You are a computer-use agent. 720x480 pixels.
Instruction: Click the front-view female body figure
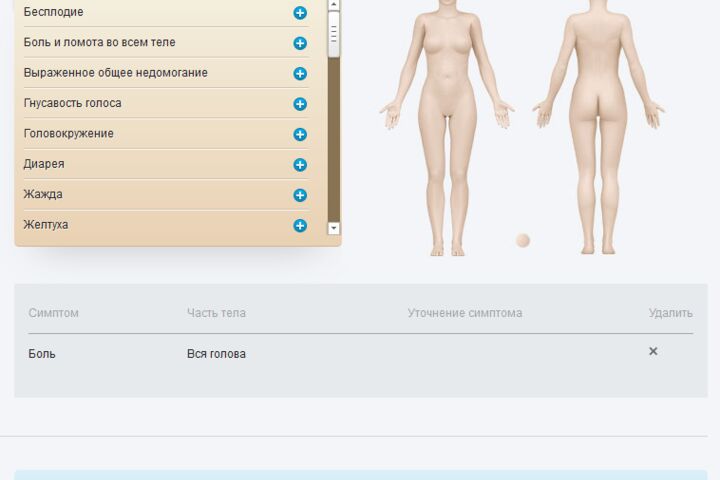(447, 128)
